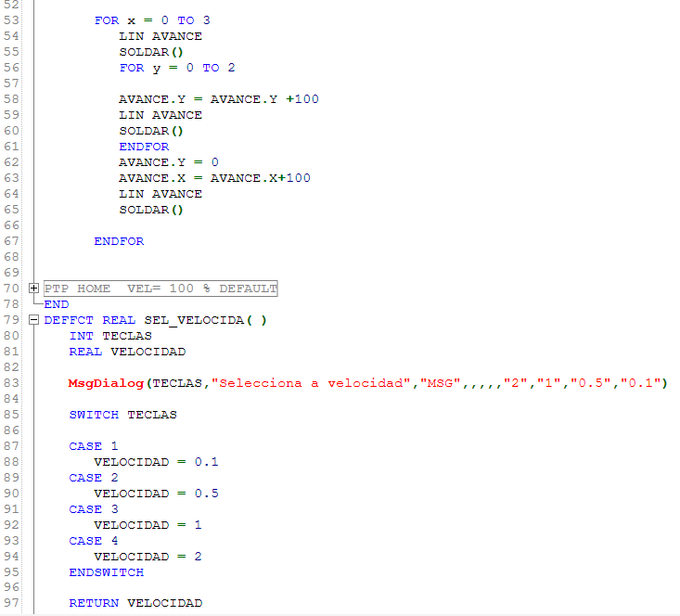Collapse the DEFFCT SEL_VELOCIDA function
The height and width of the screenshot is (616, 680).
tap(33, 320)
